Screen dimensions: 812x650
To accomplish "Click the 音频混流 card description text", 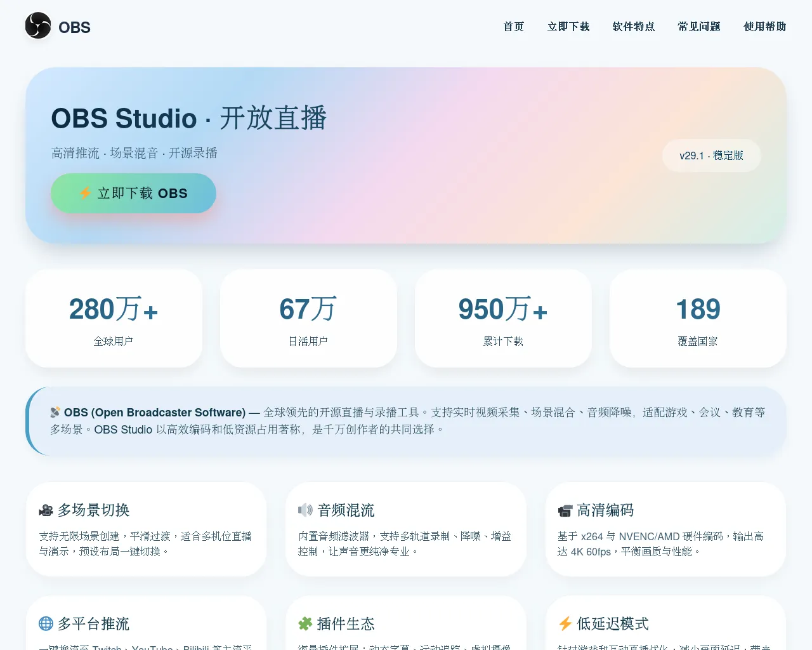I will pyautogui.click(x=405, y=544).
